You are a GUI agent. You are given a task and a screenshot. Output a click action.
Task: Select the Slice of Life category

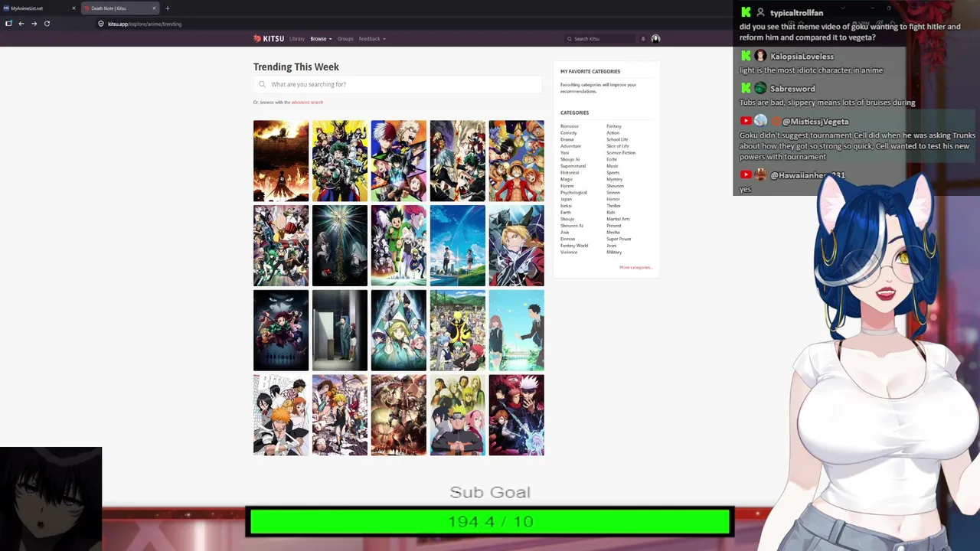click(618, 146)
